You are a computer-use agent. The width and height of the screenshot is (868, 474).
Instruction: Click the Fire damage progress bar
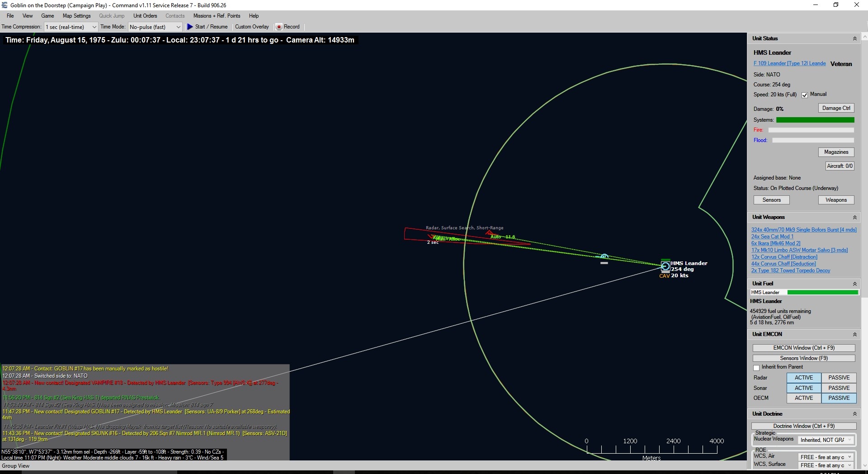tap(811, 130)
